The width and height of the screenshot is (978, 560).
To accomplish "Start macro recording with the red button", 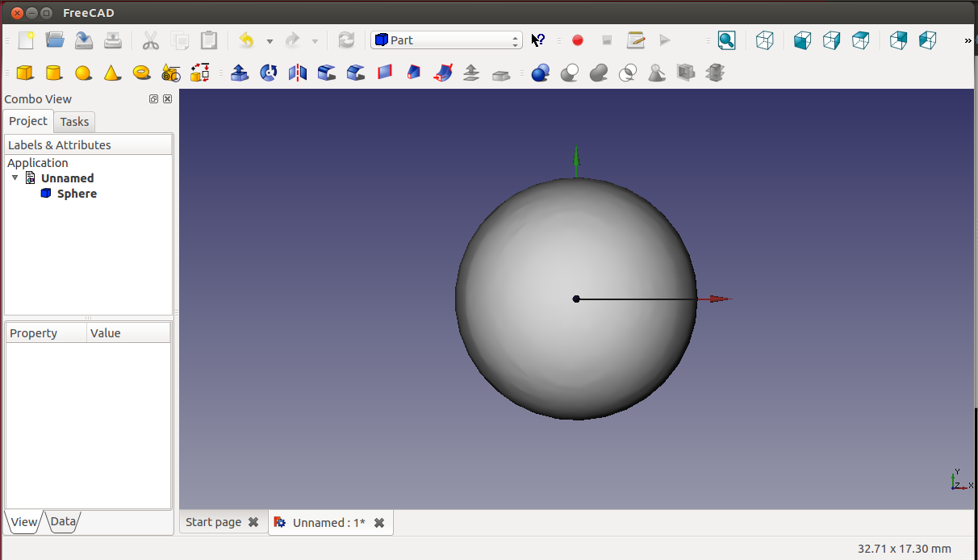I will [x=578, y=40].
